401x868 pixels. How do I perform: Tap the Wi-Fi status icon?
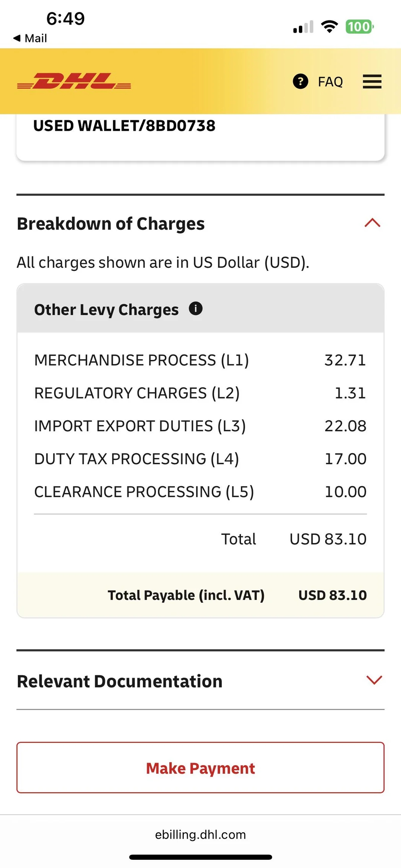[329, 26]
